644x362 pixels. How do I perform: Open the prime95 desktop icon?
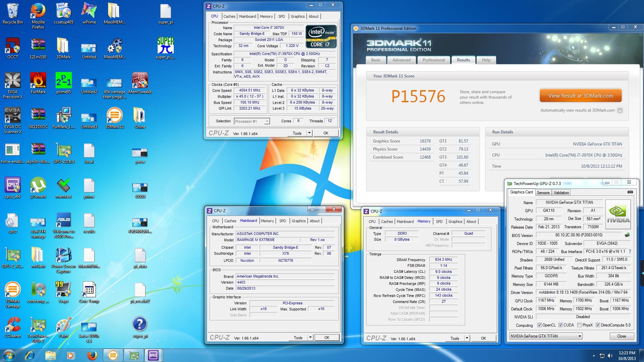(63, 83)
